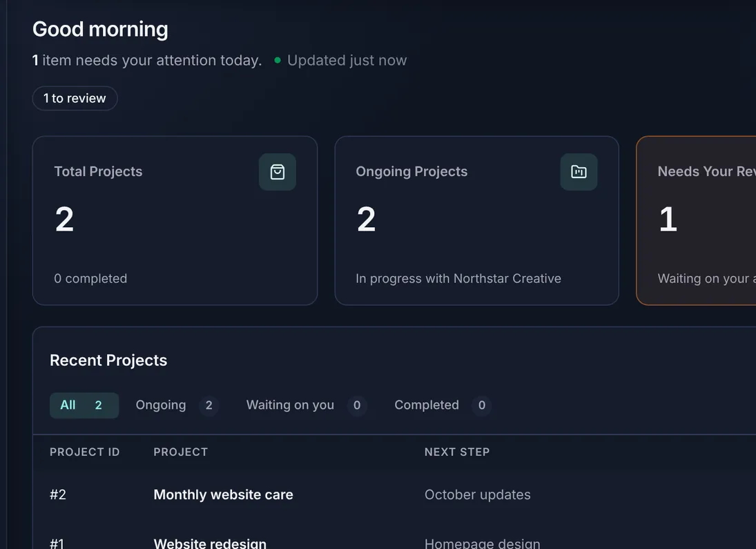The height and width of the screenshot is (549, 756).
Task: Click the count badge on the Ongoing tab
Action: 209,405
